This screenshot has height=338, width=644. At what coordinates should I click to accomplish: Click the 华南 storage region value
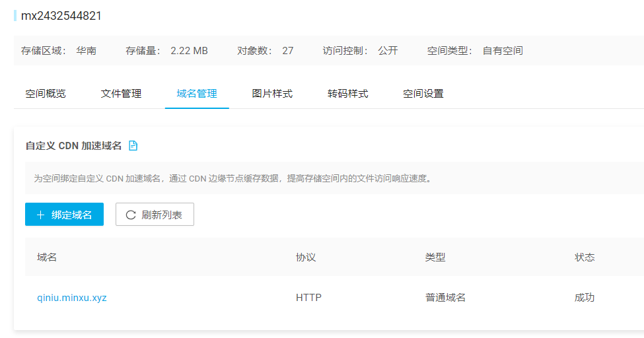tap(87, 51)
